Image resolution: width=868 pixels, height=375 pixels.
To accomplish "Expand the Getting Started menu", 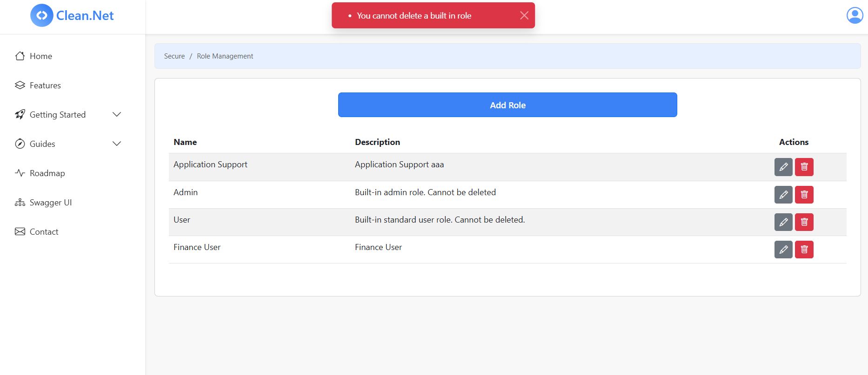I will (x=117, y=114).
